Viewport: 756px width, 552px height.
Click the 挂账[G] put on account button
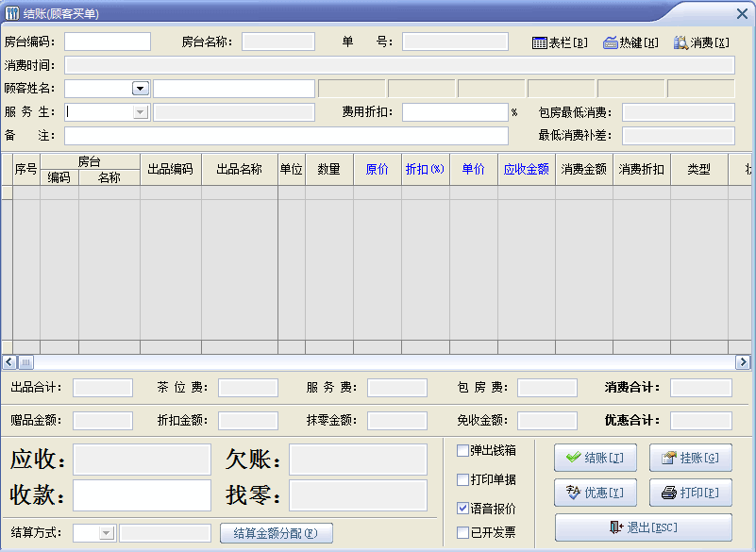click(x=690, y=458)
